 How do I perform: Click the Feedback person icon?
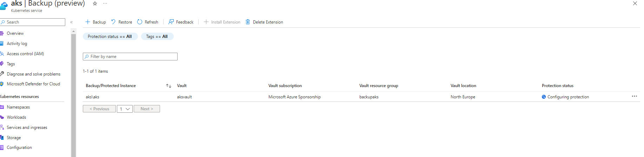tap(171, 22)
